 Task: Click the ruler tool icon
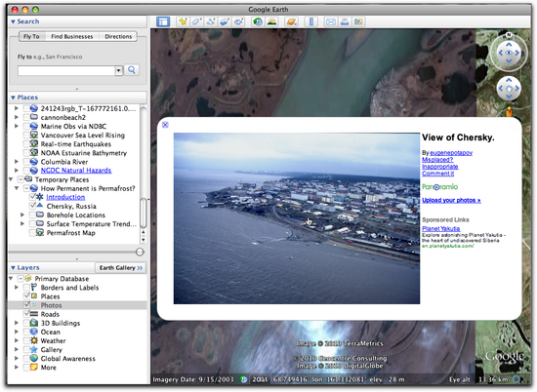point(311,21)
